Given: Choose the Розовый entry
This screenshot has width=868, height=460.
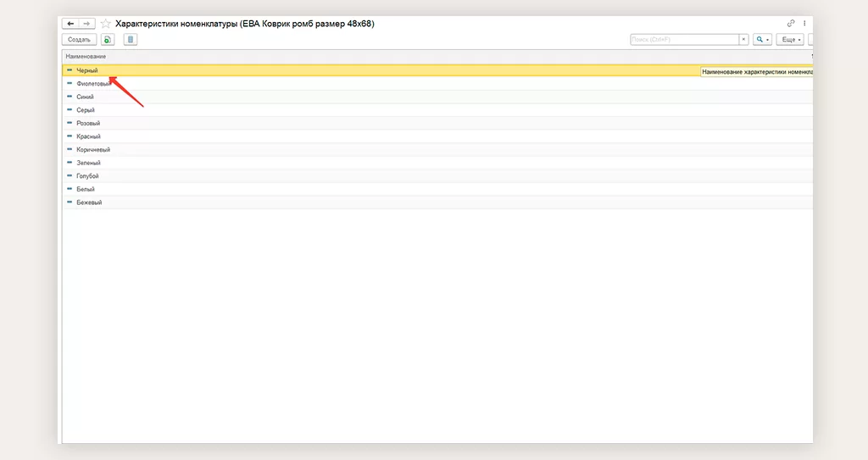Looking at the screenshot, I should click(x=88, y=123).
